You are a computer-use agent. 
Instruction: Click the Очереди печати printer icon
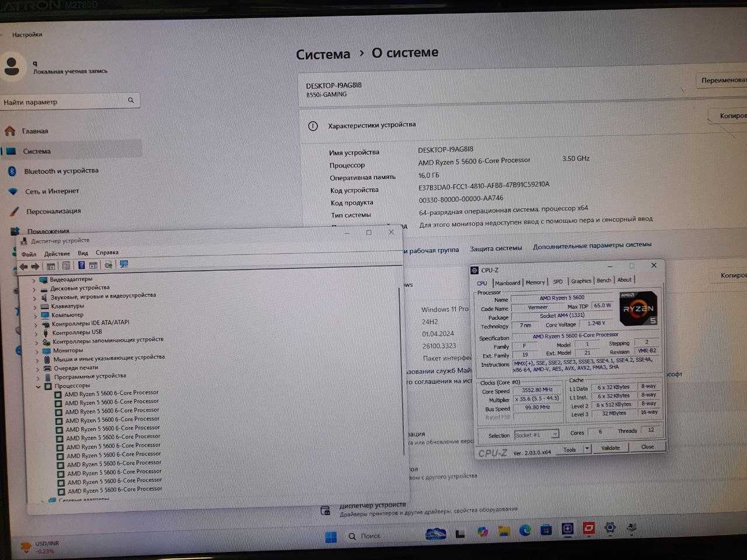[47, 369]
